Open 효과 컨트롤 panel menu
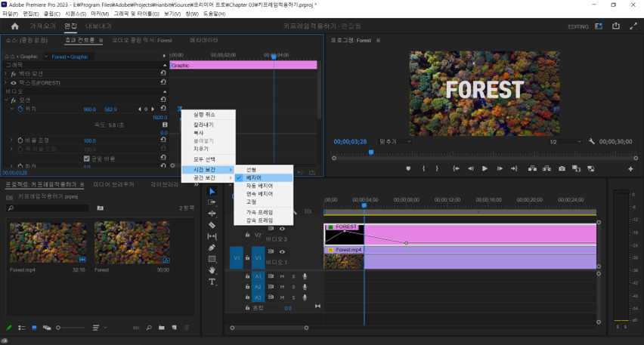This screenshot has height=345, width=644. tap(101, 40)
